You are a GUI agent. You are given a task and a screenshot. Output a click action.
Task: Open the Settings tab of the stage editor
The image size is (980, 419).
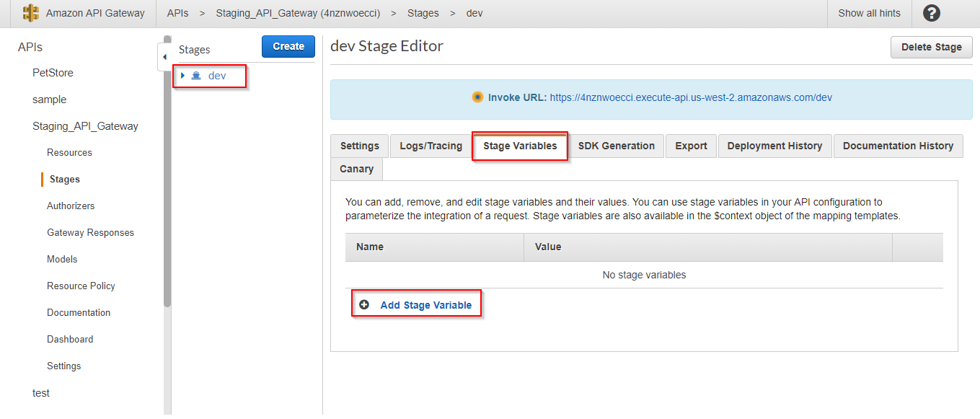click(x=359, y=146)
